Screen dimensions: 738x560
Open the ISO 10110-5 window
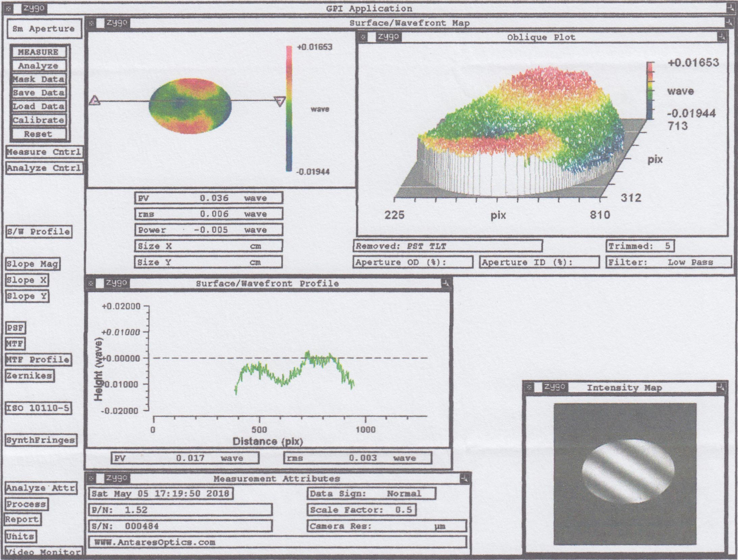coord(38,408)
